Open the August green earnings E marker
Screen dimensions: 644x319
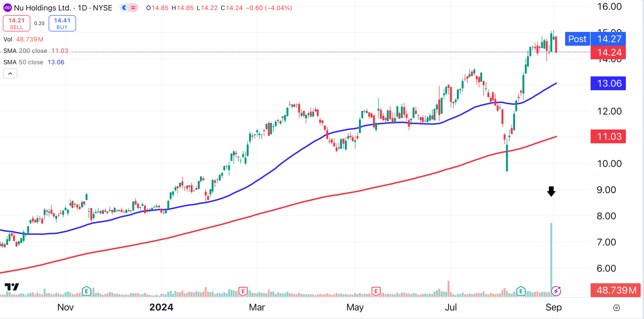click(521, 291)
